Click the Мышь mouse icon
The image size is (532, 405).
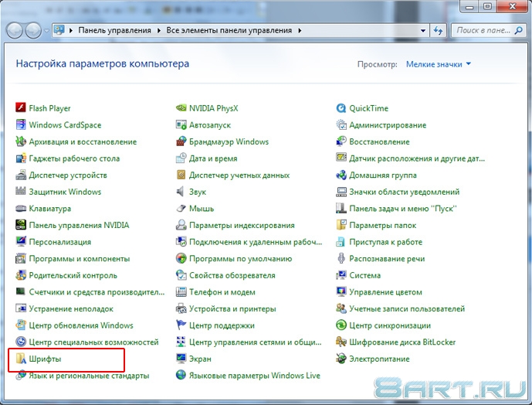click(181, 208)
